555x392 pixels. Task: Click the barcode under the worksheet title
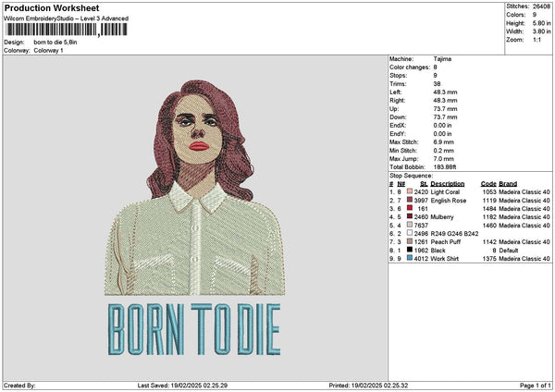pyautogui.click(x=65, y=30)
